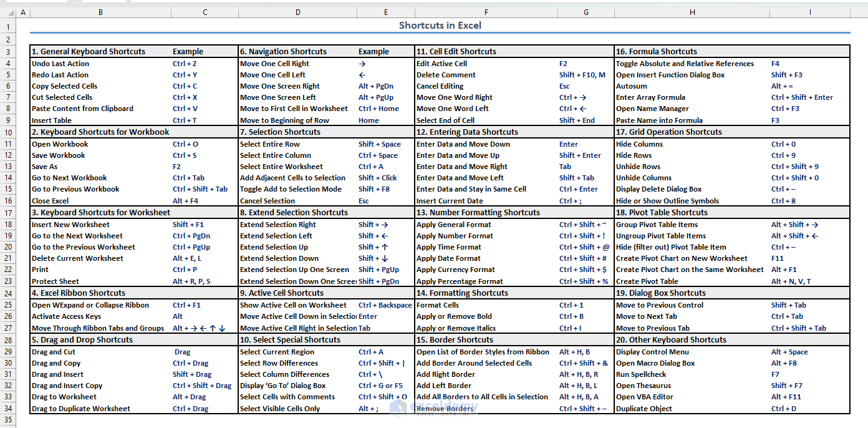Select '6. Navigation Shortcuts' heading cell
The width and height of the screenshot is (868, 428).
(x=298, y=52)
